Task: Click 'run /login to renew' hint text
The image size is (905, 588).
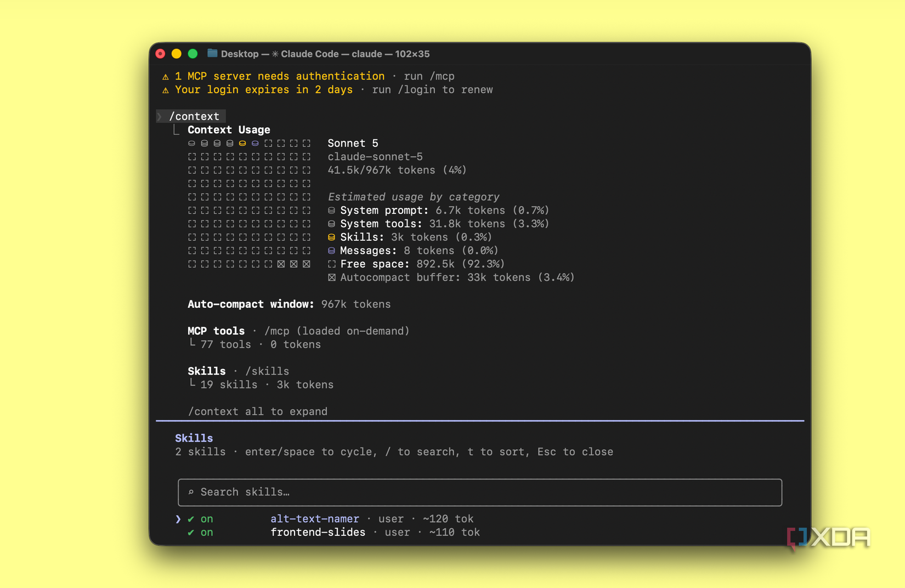Action: [x=432, y=90]
